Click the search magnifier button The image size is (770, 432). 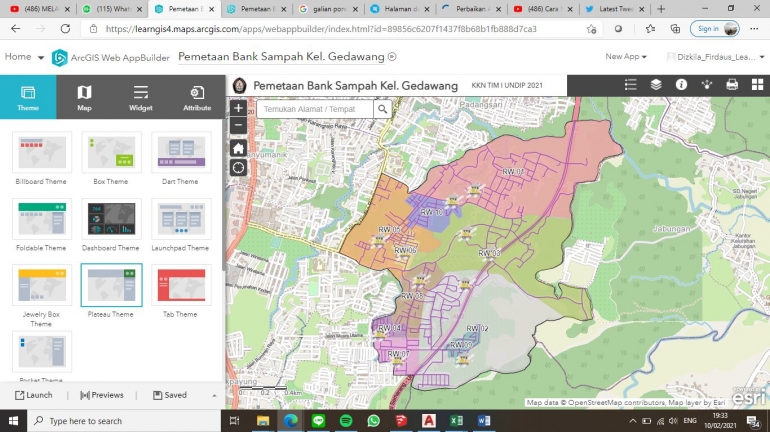[x=383, y=109]
